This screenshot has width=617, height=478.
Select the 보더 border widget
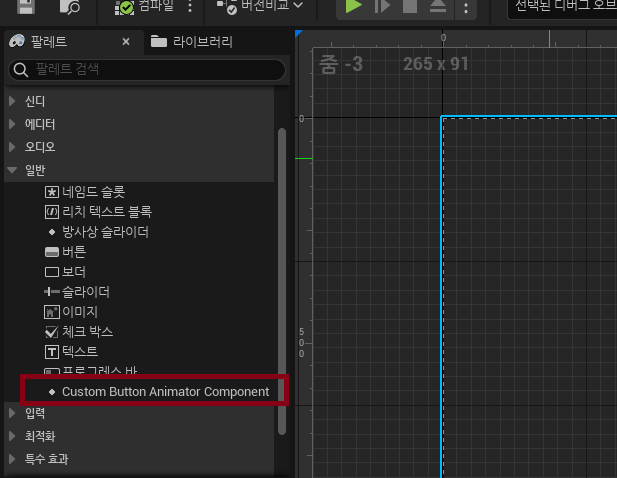point(65,272)
